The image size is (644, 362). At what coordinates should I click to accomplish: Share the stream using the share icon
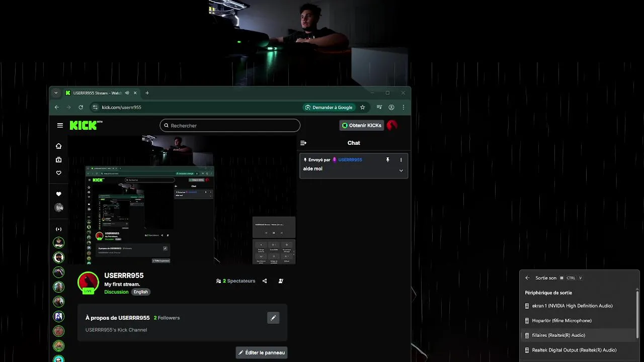265,281
